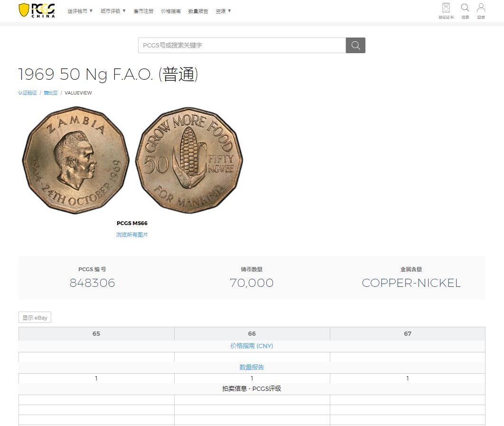Expand the 送评钱币 dropdown menu
The height and width of the screenshot is (426, 504).
coord(80,11)
